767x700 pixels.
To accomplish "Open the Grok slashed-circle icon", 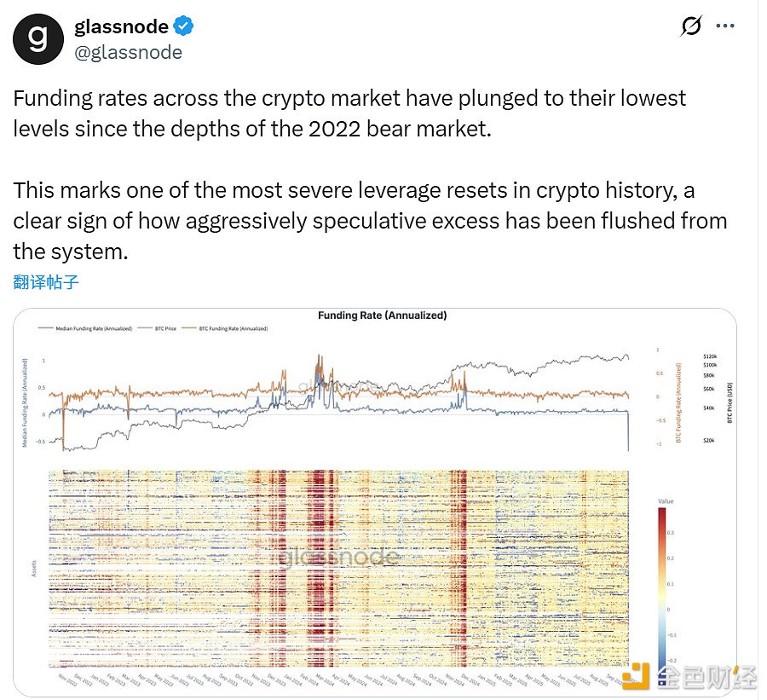I will pos(691,26).
